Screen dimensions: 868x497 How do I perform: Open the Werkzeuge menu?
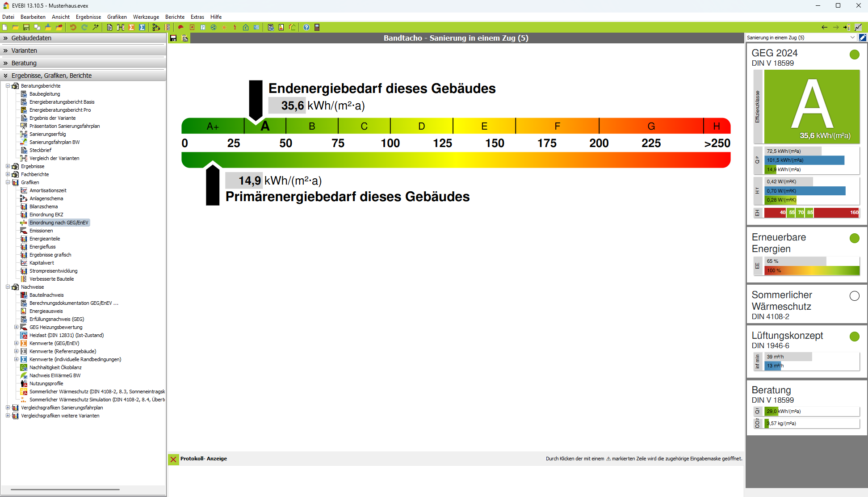(146, 17)
